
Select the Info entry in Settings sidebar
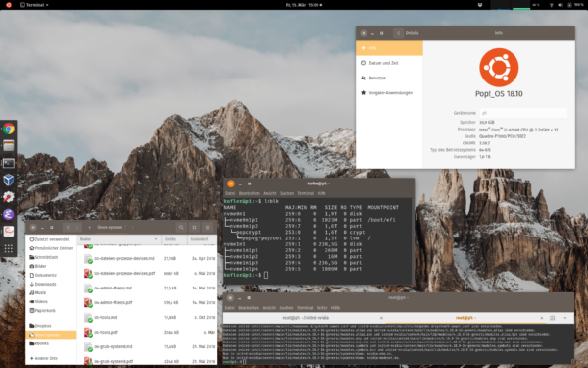(x=389, y=48)
